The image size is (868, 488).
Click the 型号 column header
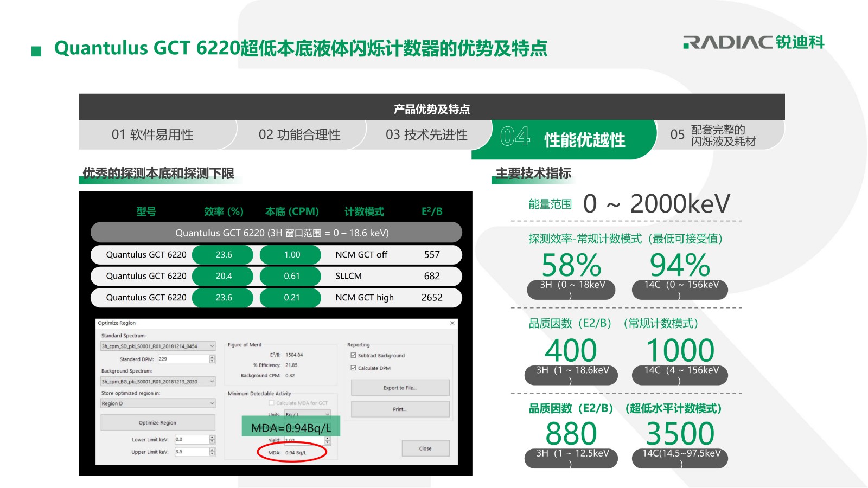click(146, 211)
